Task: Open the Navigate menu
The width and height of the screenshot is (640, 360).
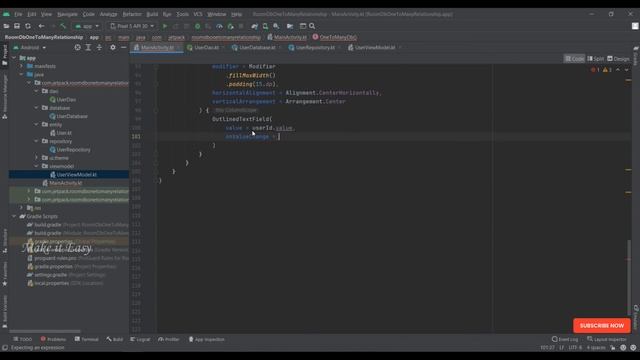Action: coord(67,14)
